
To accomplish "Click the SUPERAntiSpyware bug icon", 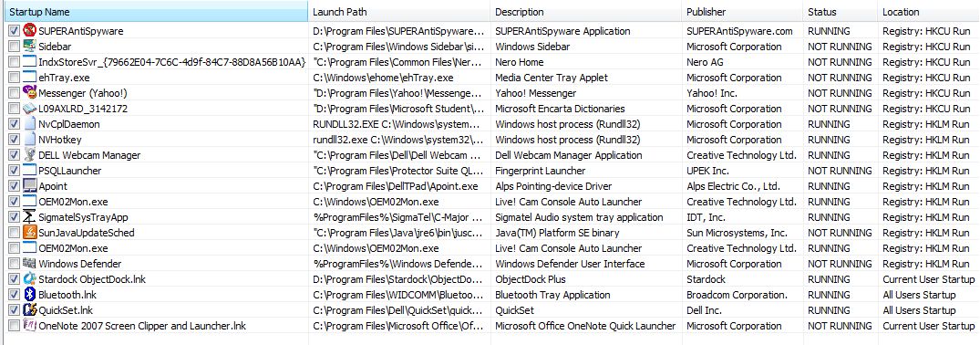I will (29, 31).
